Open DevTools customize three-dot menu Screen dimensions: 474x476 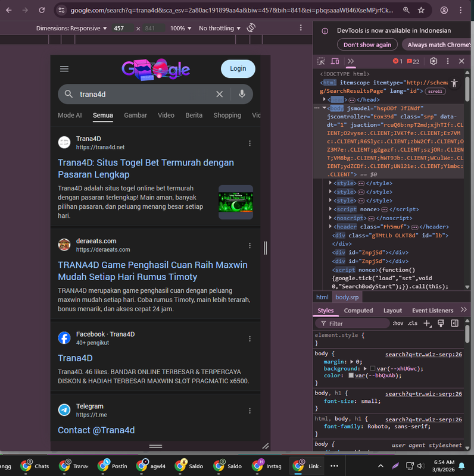(448, 61)
